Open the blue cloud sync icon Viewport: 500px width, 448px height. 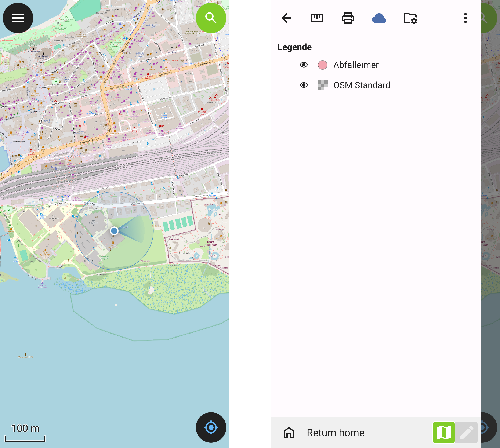[379, 18]
